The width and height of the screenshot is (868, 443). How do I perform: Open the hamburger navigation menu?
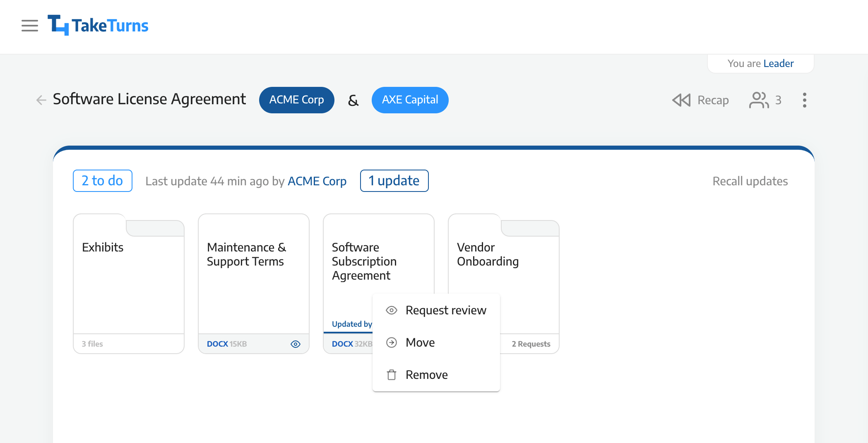[x=30, y=26]
